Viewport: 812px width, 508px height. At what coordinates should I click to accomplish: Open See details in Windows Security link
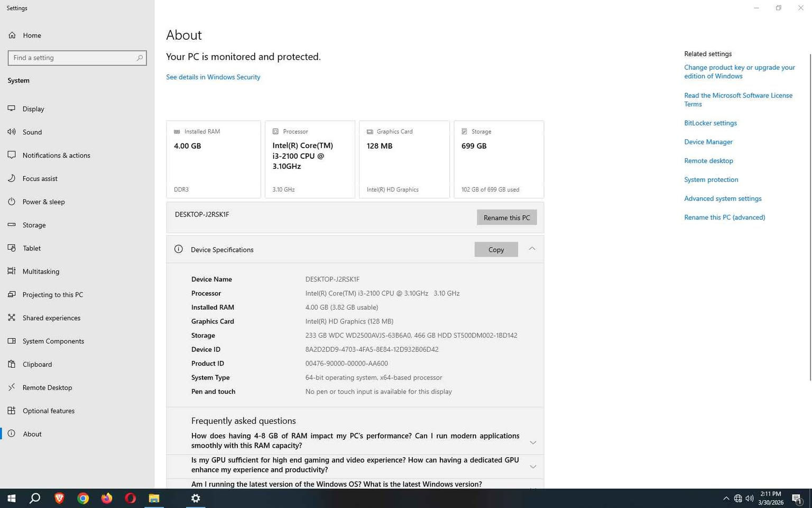tap(213, 77)
